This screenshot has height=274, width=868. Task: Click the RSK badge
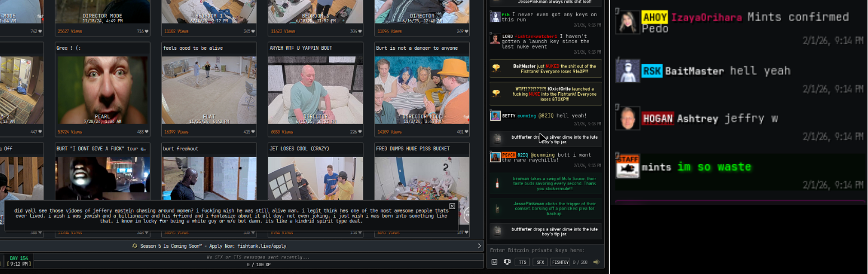coord(652,71)
